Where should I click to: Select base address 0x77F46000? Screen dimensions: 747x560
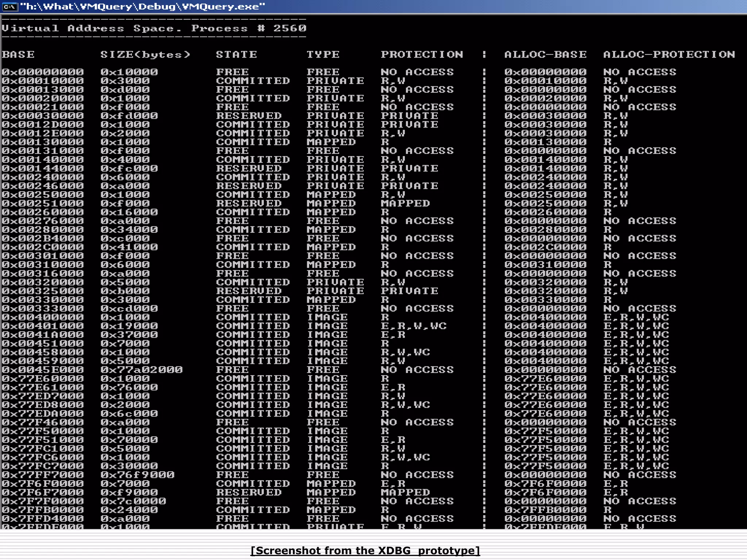click(x=43, y=422)
